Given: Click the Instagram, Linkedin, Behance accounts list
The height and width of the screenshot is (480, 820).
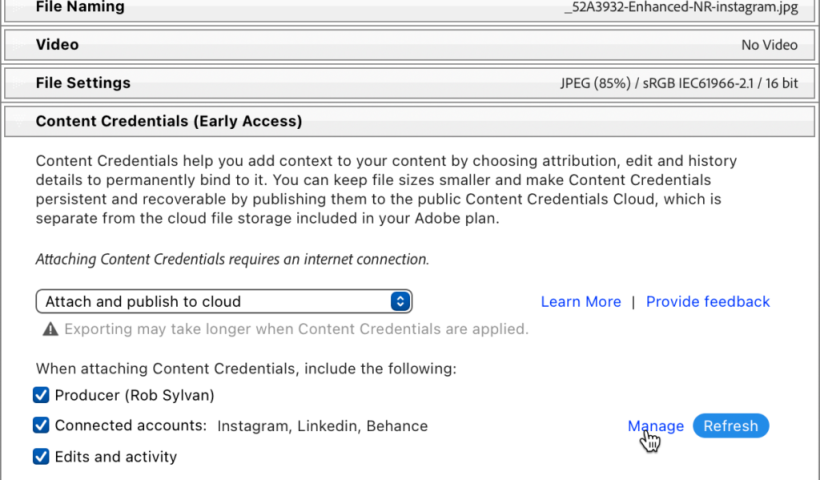Looking at the screenshot, I should click(x=322, y=426).
